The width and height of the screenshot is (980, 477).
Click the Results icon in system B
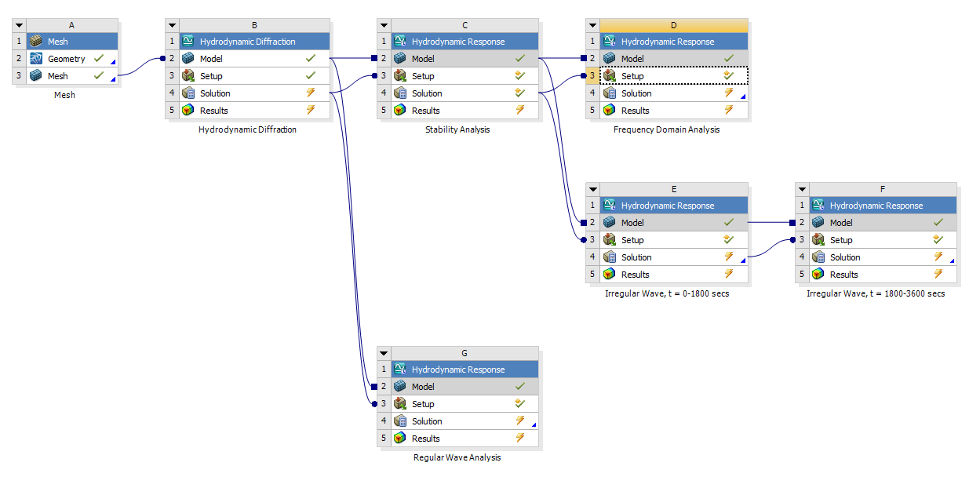[x=188, y=111]
